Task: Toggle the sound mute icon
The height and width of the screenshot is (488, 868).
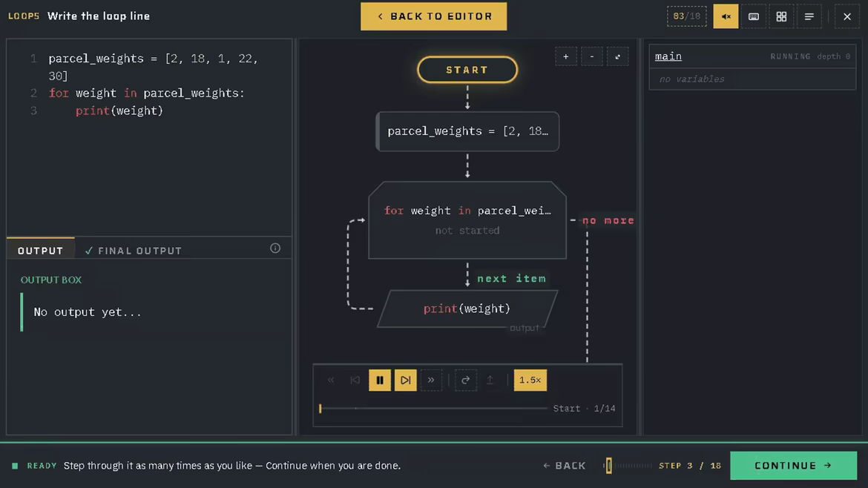Action: coord(725,16)
